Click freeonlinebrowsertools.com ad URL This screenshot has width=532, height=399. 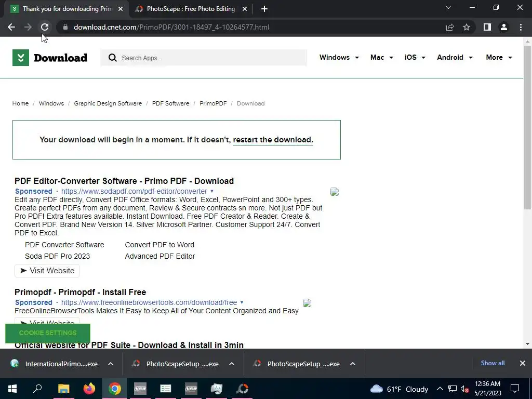pos(149,303)
